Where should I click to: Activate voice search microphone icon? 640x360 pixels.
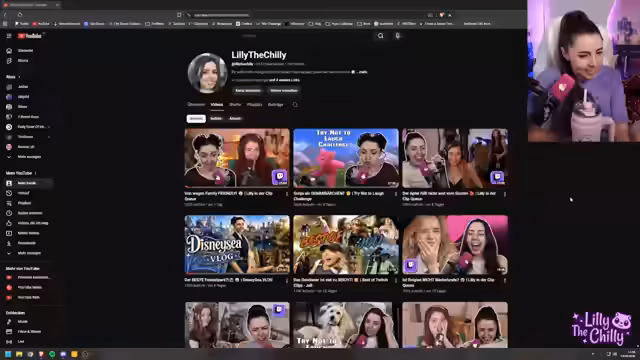pos(398,36)
